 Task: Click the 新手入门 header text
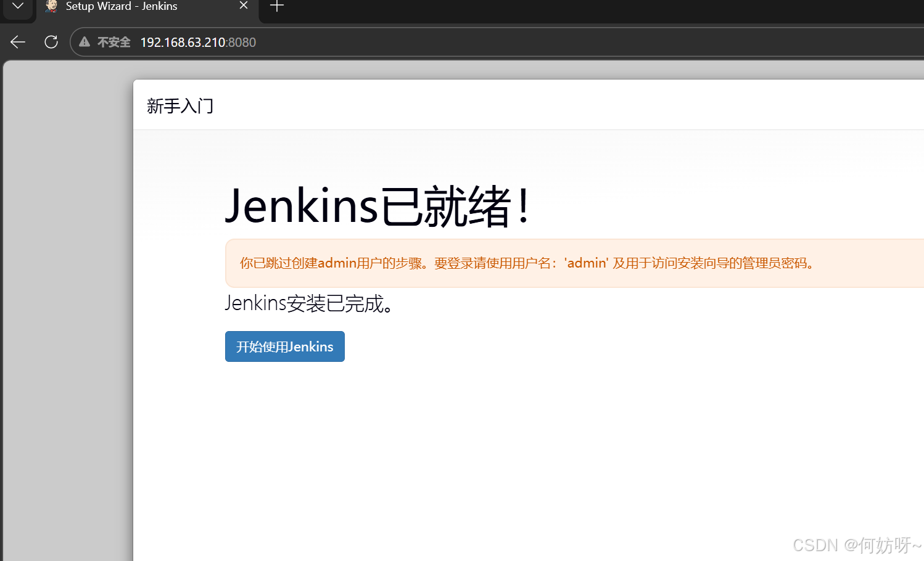tap(180, 106)
